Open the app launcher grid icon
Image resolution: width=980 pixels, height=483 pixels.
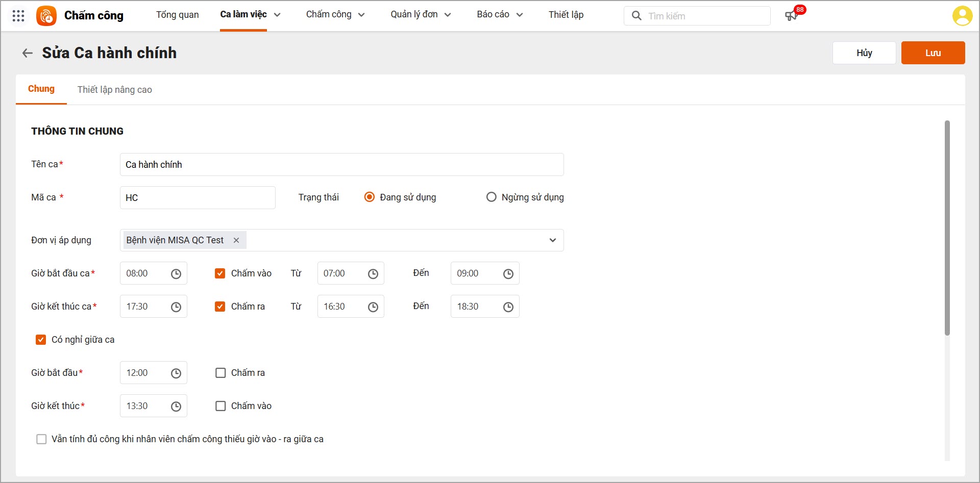[18, 16]
